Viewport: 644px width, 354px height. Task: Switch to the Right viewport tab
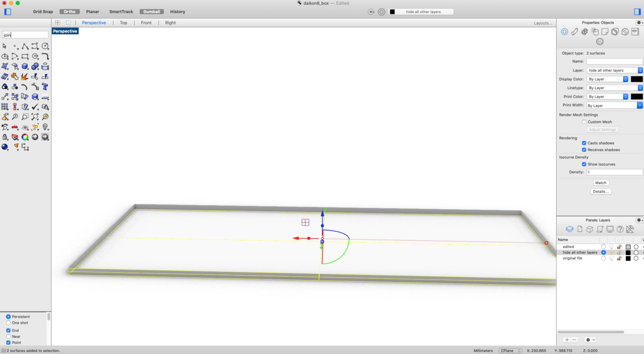pos(170,23)
